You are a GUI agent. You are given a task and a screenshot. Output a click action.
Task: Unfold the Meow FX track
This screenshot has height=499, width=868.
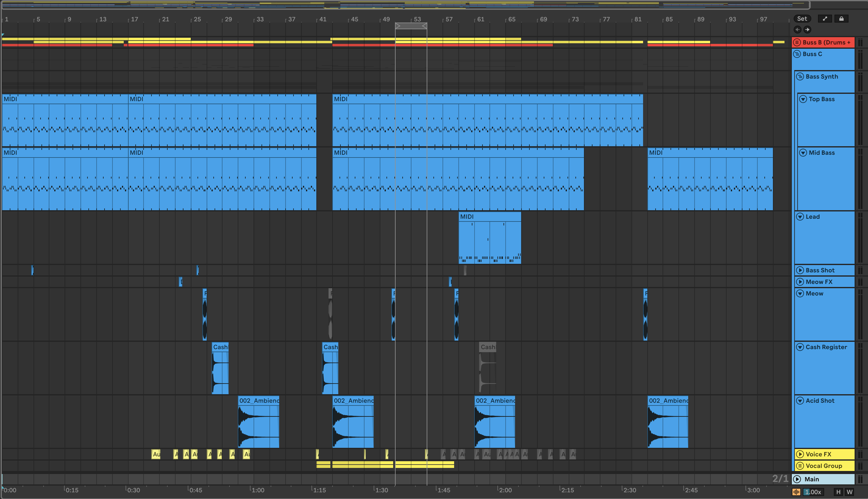(800, 282)
